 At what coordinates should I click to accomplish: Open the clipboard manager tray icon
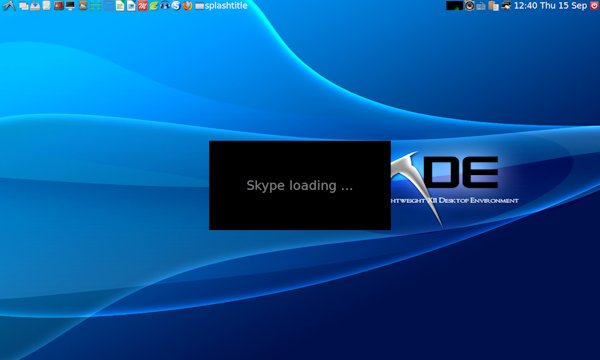pos(494,5)
